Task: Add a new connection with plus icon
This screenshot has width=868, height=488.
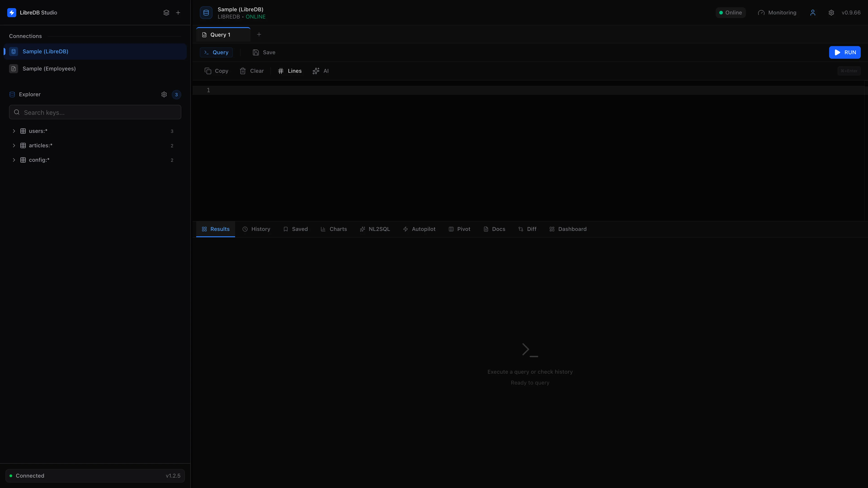Action: pos(178,12)
